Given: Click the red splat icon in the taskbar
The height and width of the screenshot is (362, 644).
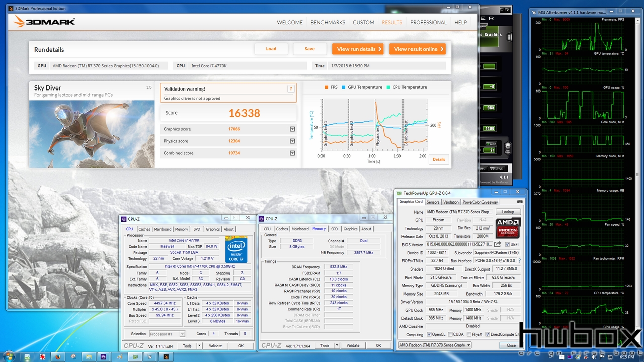Looking at the screenshot, I should click(43, 356).
